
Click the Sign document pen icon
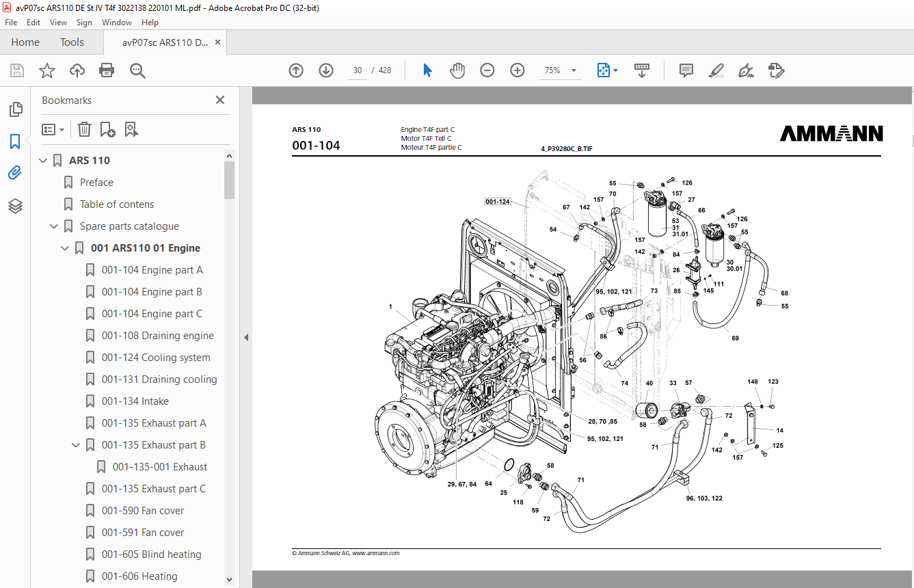tap(746, 70)
